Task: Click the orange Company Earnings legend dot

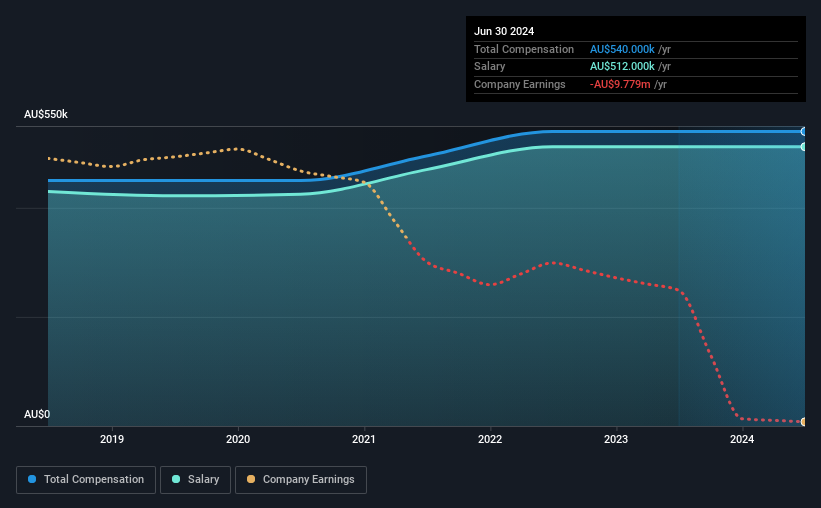Action: pos(251,479)
